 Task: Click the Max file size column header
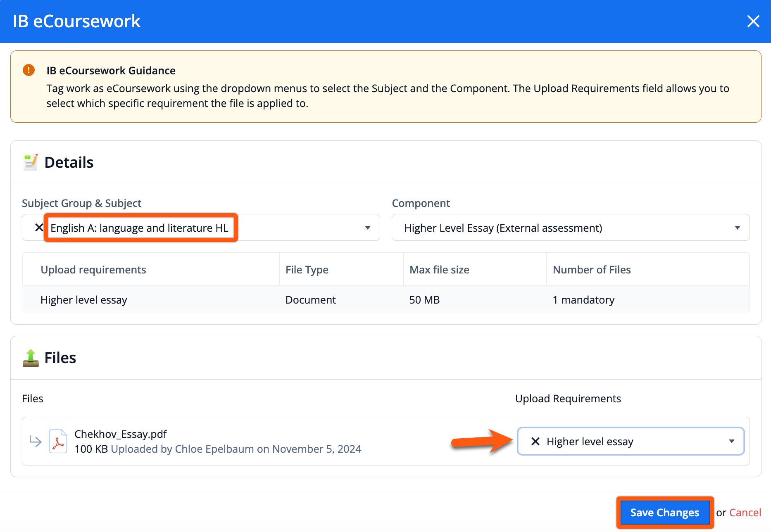(439, 270)
